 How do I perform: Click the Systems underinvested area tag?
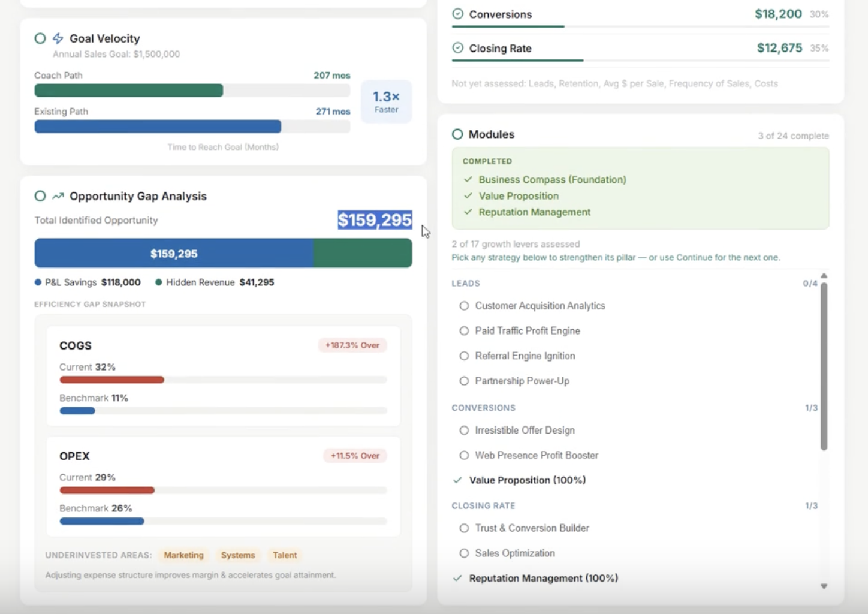click(x=238, y=555)
